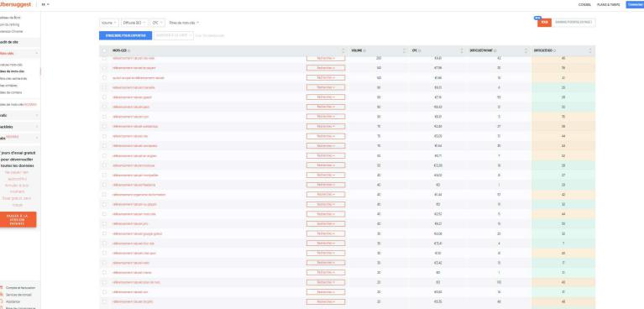Select all keywords with the header checkbox
The width and height of the screenshot is (644, 309).
(x=104, y=50)
